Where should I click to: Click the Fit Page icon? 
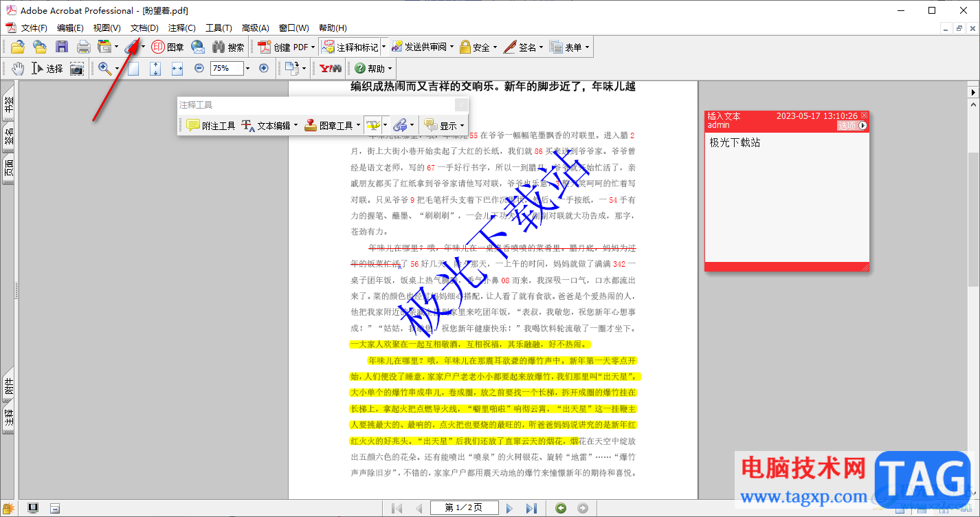coord(155,69)
